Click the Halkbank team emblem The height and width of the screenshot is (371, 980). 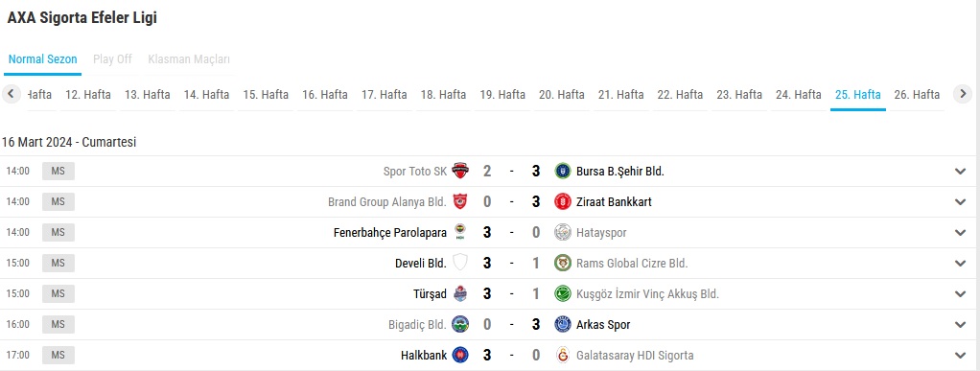460,355
